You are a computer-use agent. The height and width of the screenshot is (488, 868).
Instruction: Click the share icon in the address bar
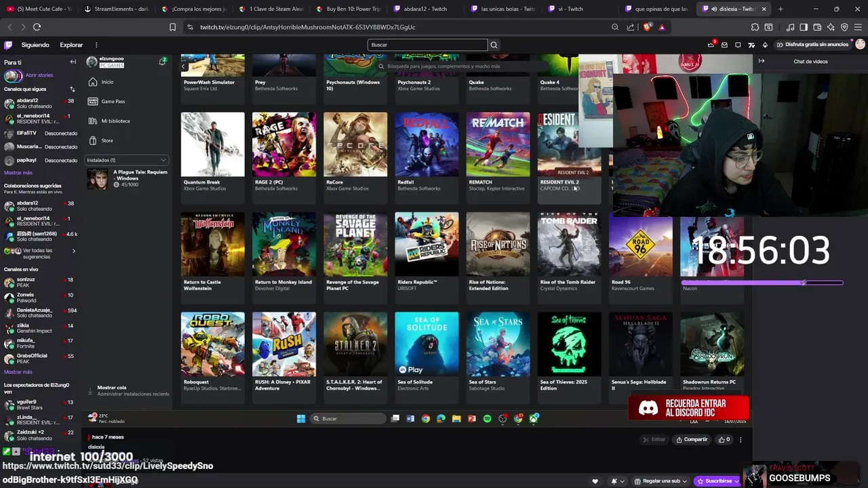[x=631, y=27]
